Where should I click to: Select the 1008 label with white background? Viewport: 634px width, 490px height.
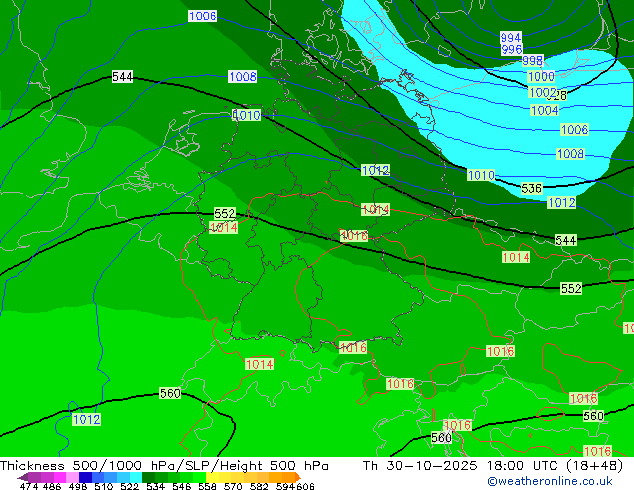coord(243,76)
